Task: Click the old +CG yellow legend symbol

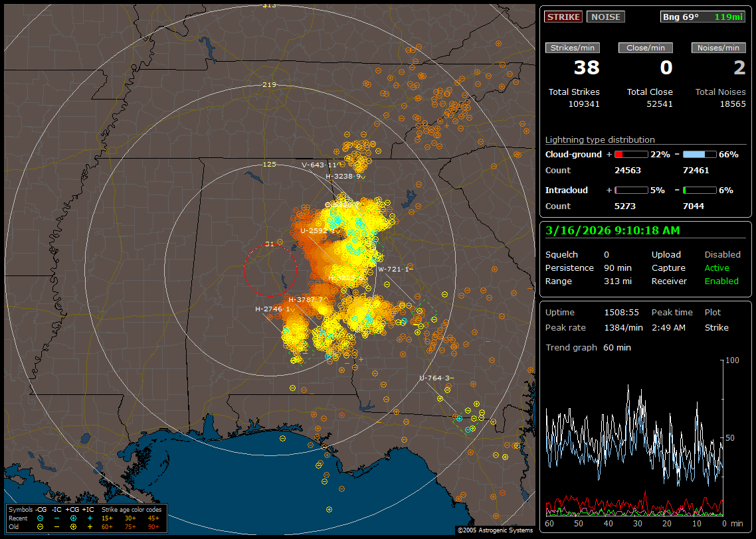Action: tap(73, 526)
